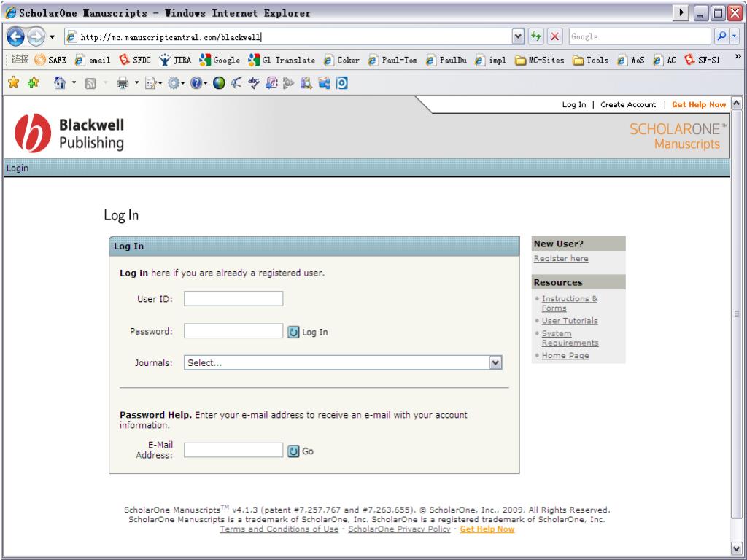Open the email favorites link

click(x=93, y=60)
